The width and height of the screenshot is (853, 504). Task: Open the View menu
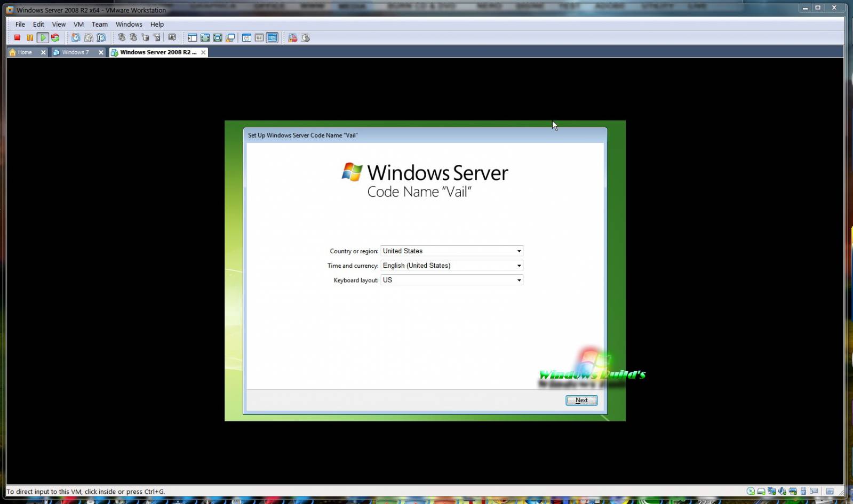(59, 25)
